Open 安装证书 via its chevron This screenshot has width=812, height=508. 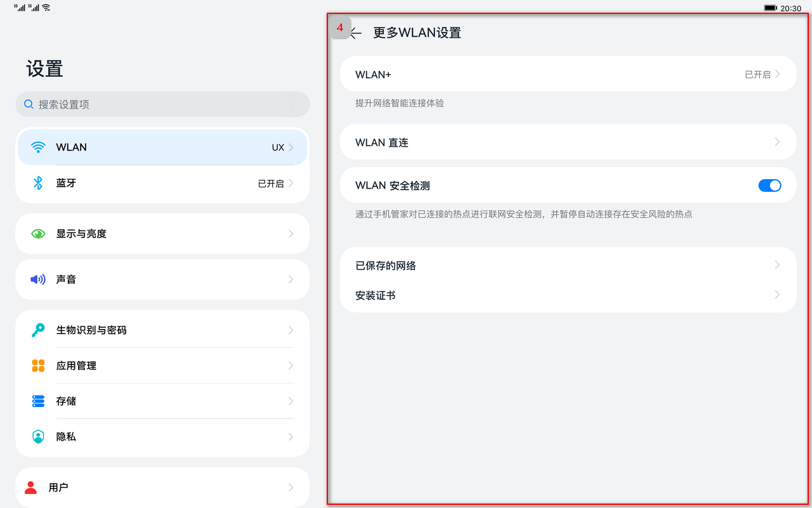[x=777, y=295]
